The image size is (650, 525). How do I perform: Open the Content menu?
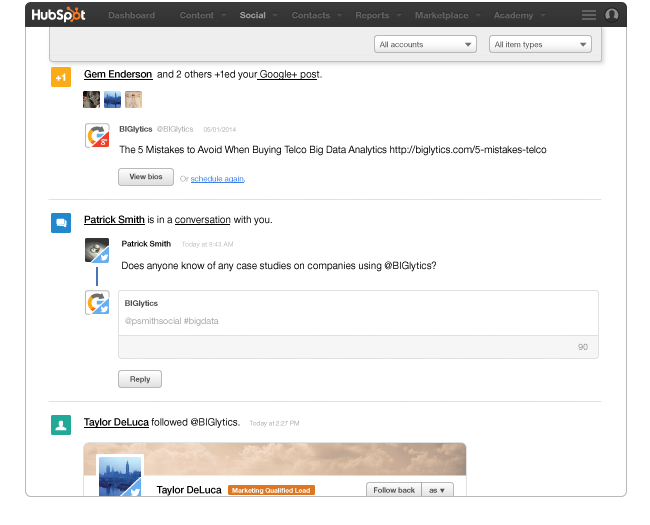pos(202,15)
